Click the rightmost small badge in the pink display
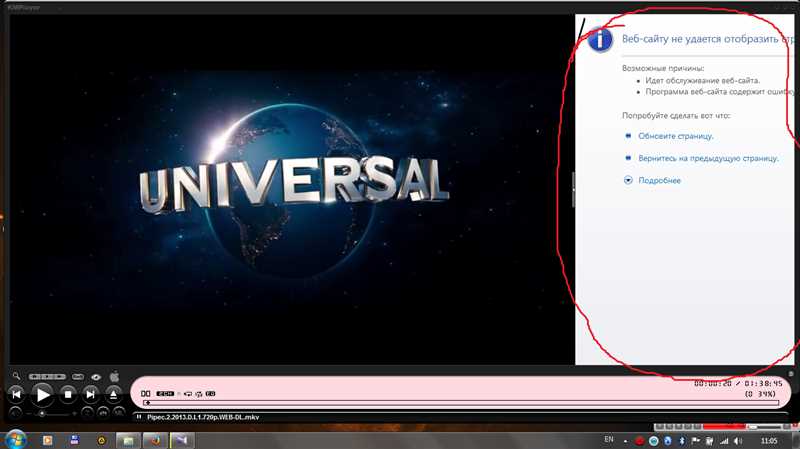 [x=210, y=393]
